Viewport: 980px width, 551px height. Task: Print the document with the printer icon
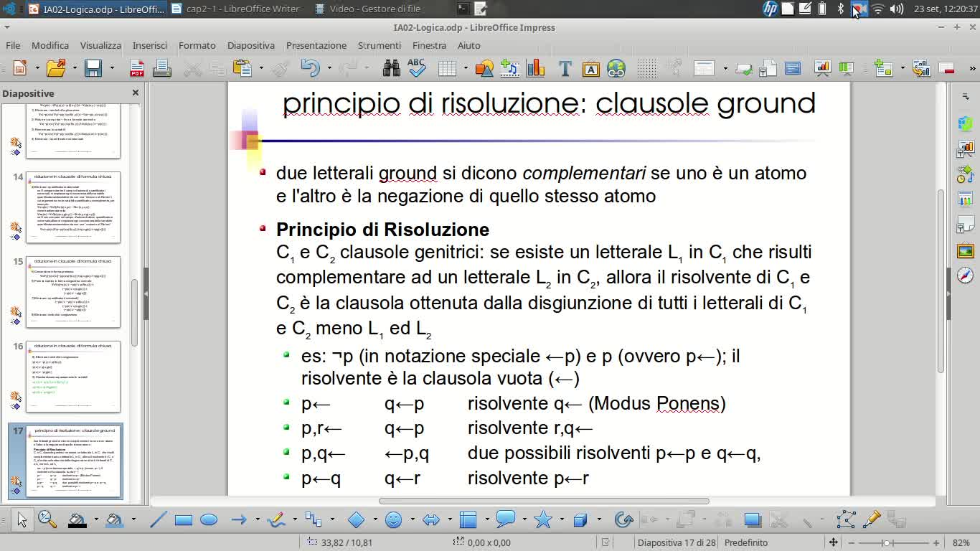tap(162, 68)
